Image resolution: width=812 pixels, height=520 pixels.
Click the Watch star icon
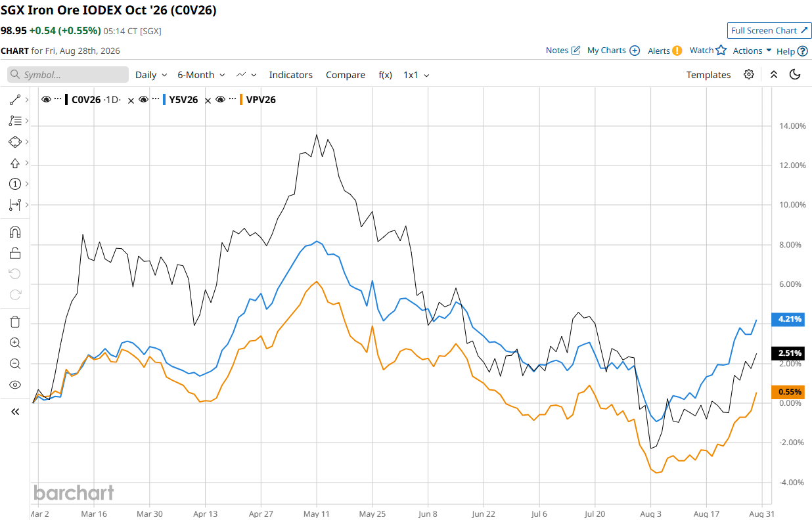click(721, 50)
